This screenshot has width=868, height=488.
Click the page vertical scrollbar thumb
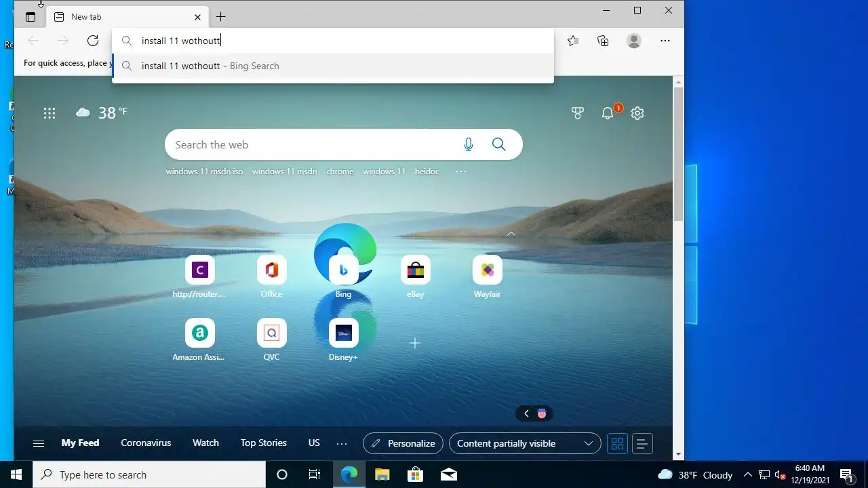pyautogui.click(x=678, y=153)
